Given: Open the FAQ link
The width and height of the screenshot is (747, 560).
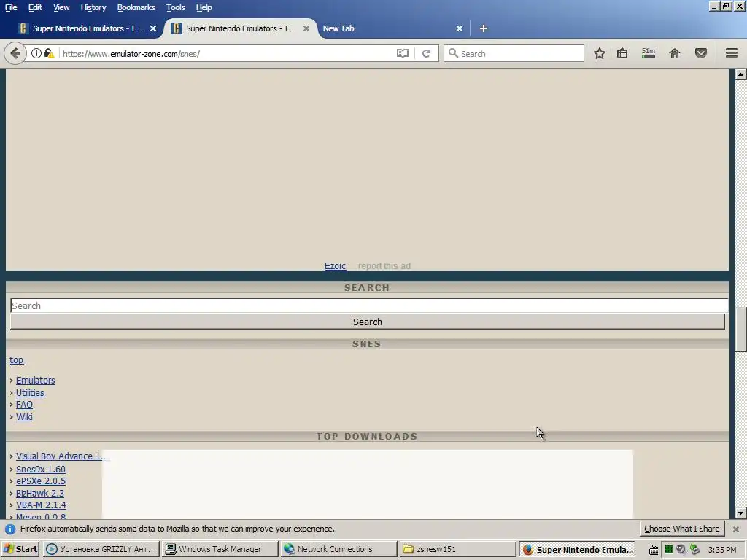Looking at the screenshot, I should point(24,405).
